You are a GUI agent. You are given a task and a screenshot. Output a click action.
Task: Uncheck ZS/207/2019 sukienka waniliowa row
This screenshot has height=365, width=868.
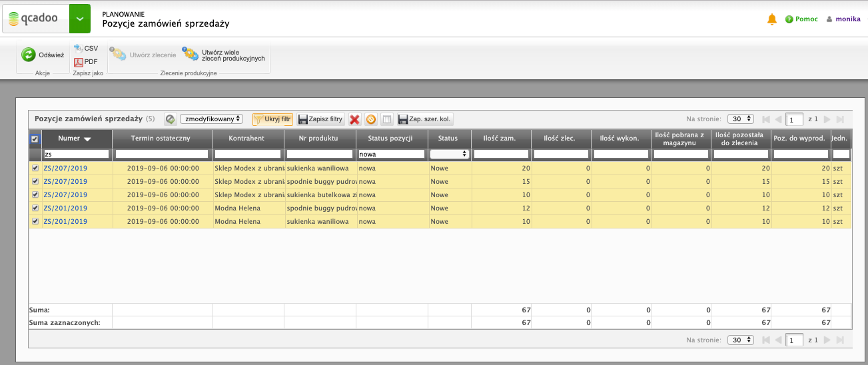tap(35, 169)
